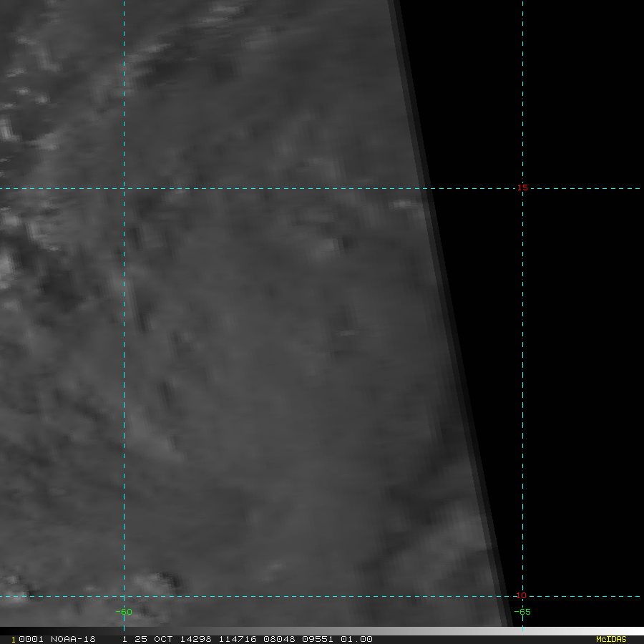Click the green -65 longitude label
This screenshot has height=644, width=644.
click(x=522, y=612)
